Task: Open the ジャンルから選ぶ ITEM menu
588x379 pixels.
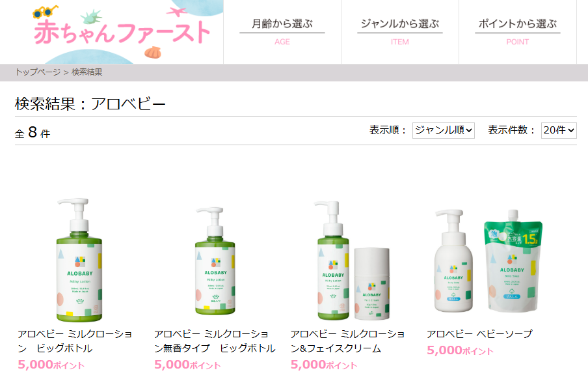Action: click(x=400, y=32)
